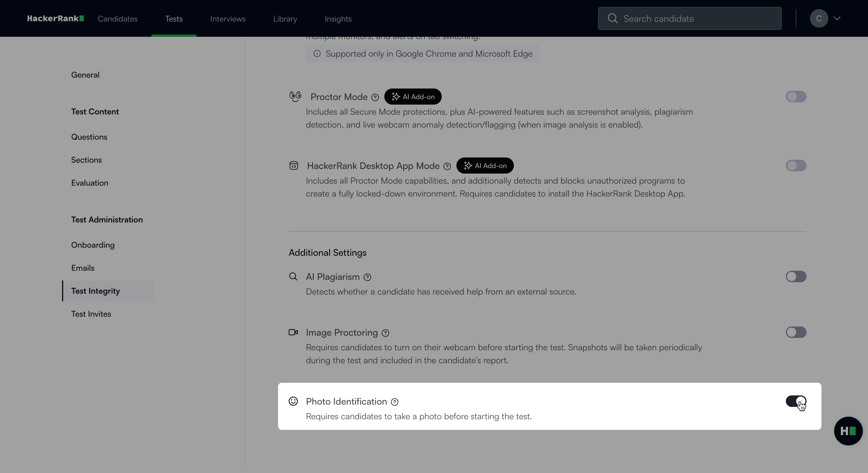Enable the Proctor Mode toggle
This screenshot has height=473, width=868.
pyautogui.click(x=796, y=97)
